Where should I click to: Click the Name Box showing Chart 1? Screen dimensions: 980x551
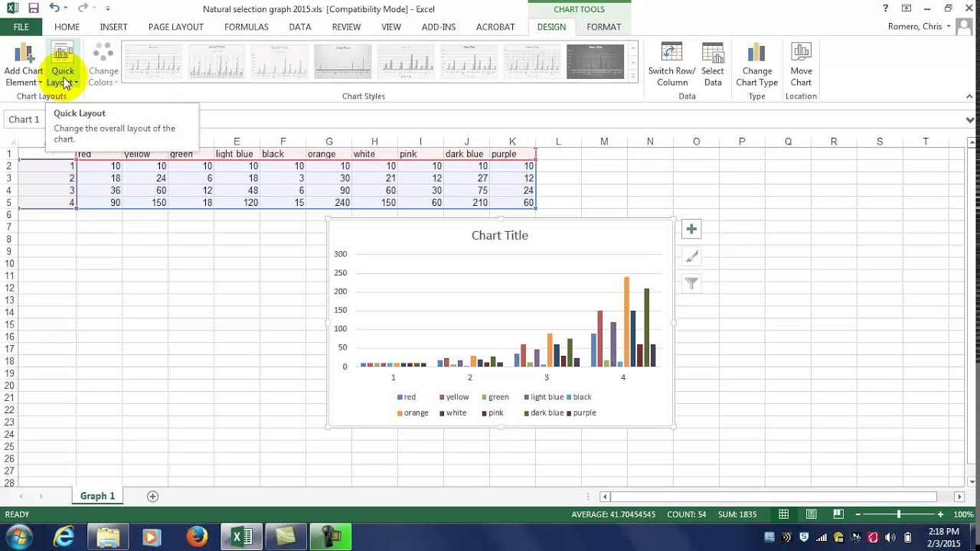click(x=24, y=119)
